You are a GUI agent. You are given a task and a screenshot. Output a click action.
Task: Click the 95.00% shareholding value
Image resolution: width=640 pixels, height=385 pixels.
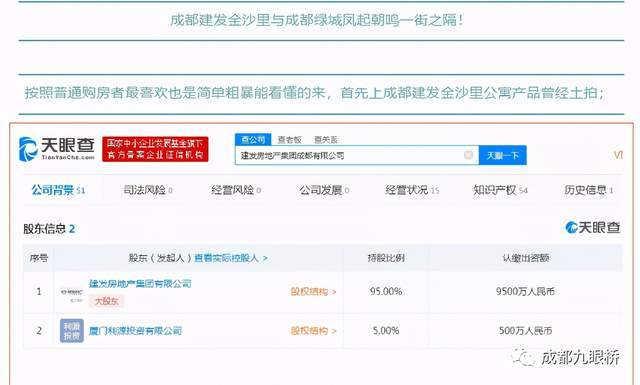click(386, 291)
